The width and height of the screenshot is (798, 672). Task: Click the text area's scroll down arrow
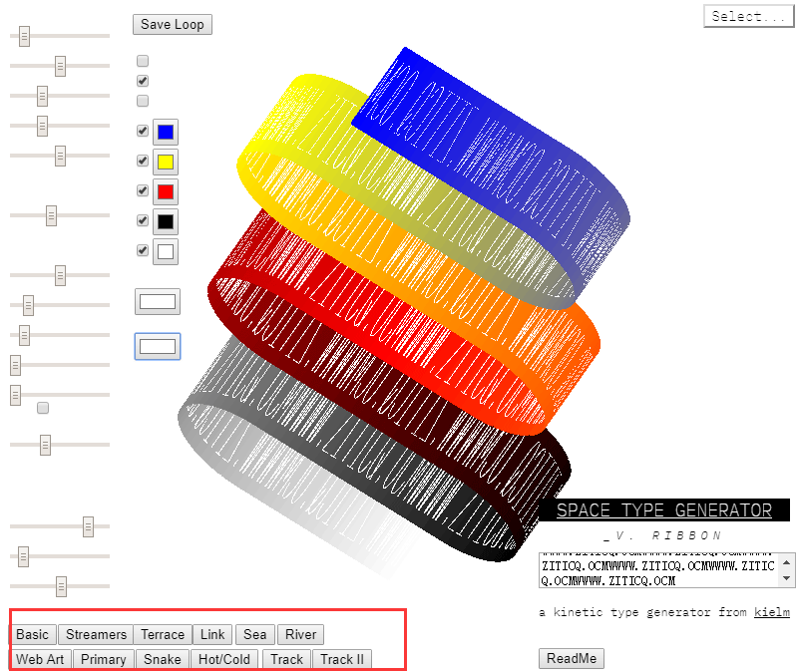pos(787,578)
